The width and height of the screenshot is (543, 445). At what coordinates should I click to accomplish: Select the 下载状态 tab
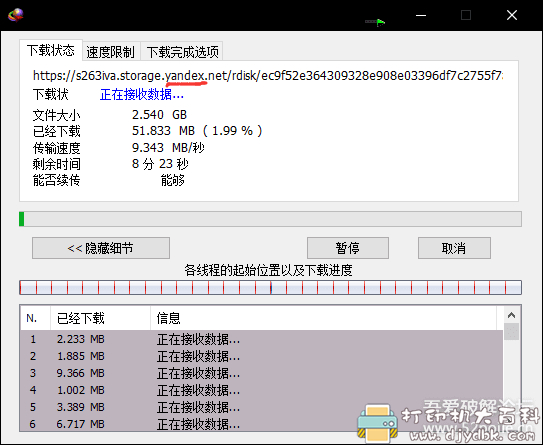point(51,51)
